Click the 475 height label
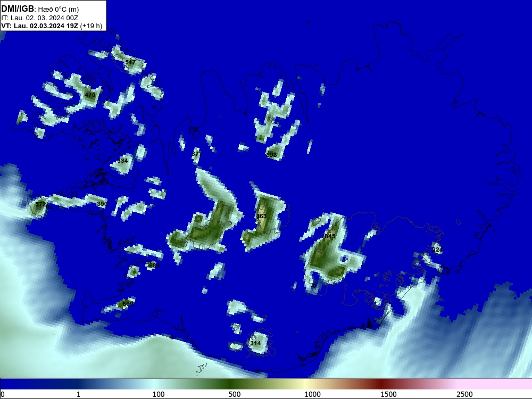Viewport: 532px width, 399px height. pyautogui.click(x=90, y=95)
